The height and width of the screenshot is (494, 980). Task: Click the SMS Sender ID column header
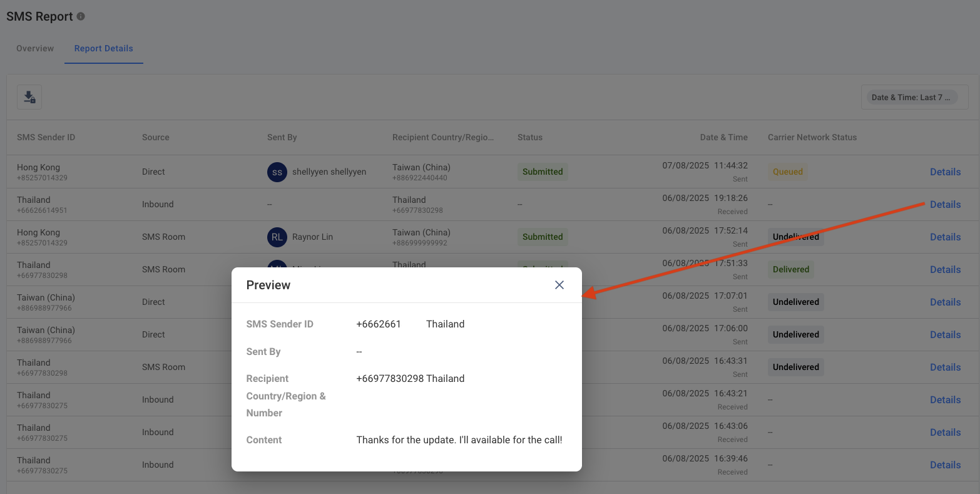point(46,137)
